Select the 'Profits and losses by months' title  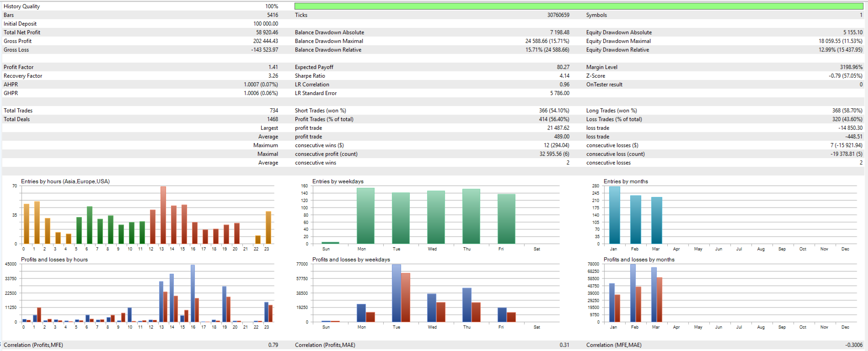pos(639,260)
